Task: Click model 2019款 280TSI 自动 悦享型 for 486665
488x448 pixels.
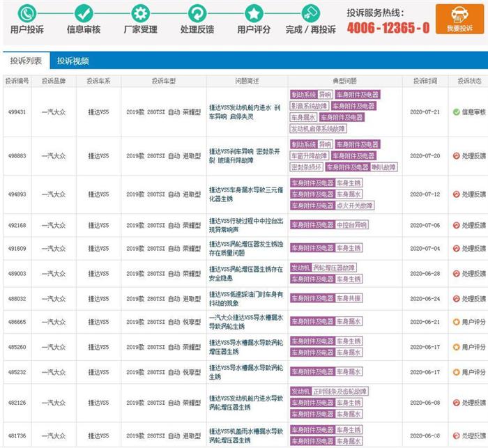Action: coord(164,322)
